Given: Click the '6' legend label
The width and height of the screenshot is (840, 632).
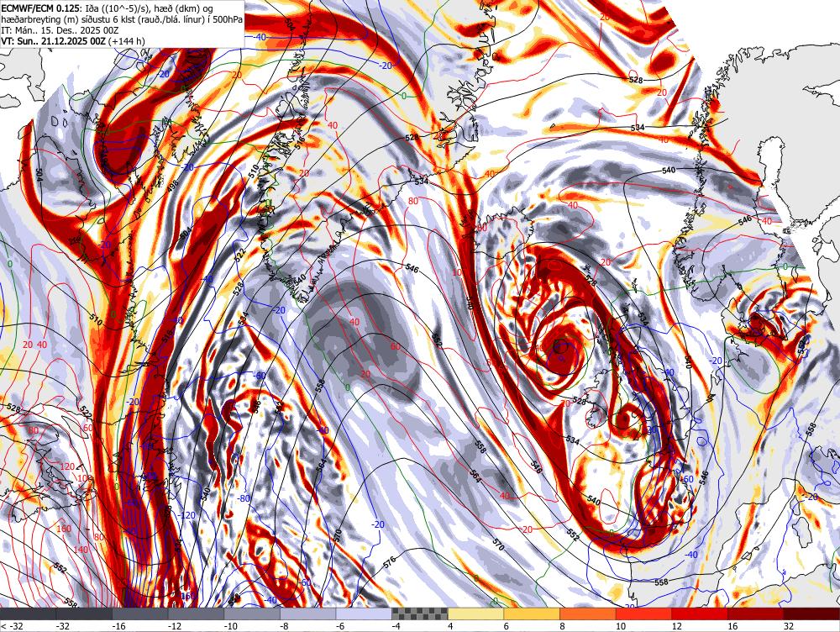Looking at the screenshot, I should (507, 626).
